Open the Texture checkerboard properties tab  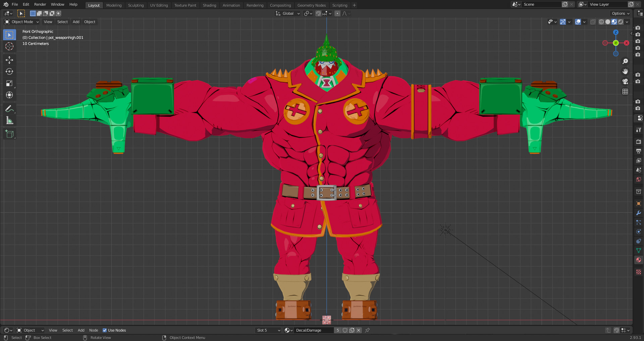pyautogui.click(x=639, y=272)
